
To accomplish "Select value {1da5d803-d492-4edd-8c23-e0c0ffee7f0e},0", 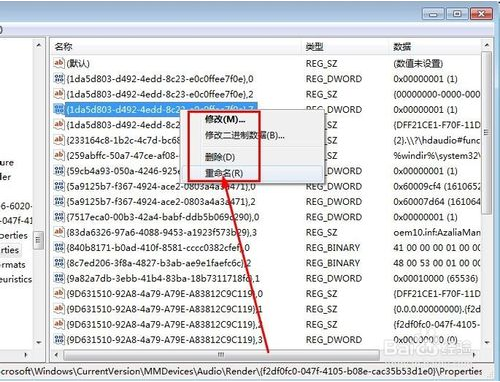I will pyautogui.click(x=160, y=79).
